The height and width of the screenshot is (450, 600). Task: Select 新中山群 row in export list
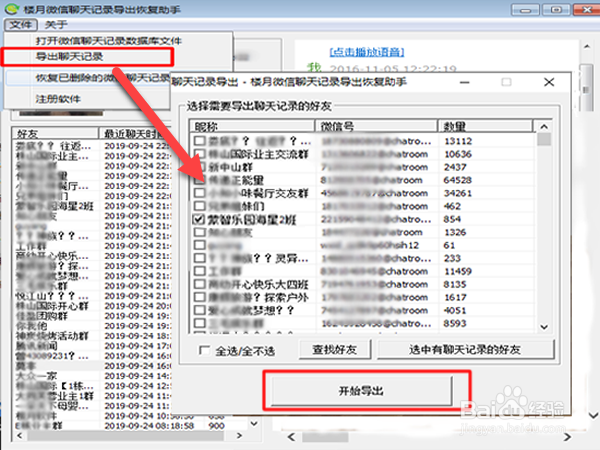pos(230,167)
